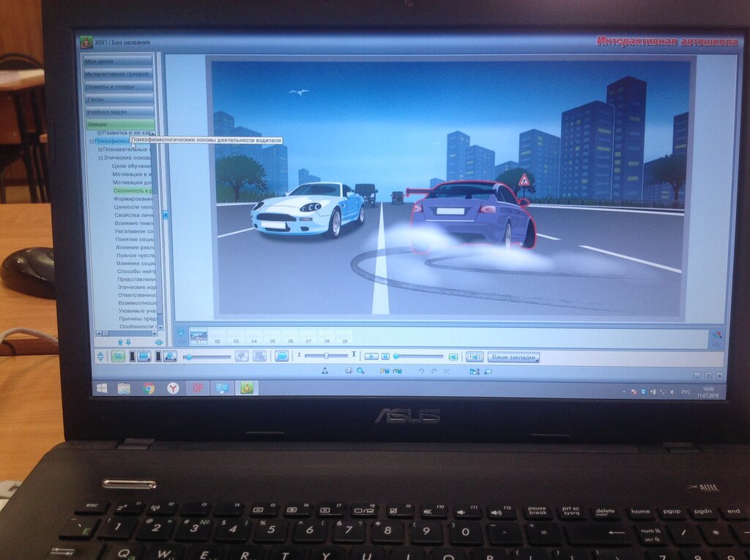The height and width of the screenshot is (560, 750).
Task: Click the magnifier search icon
Action: pos(360,371)
